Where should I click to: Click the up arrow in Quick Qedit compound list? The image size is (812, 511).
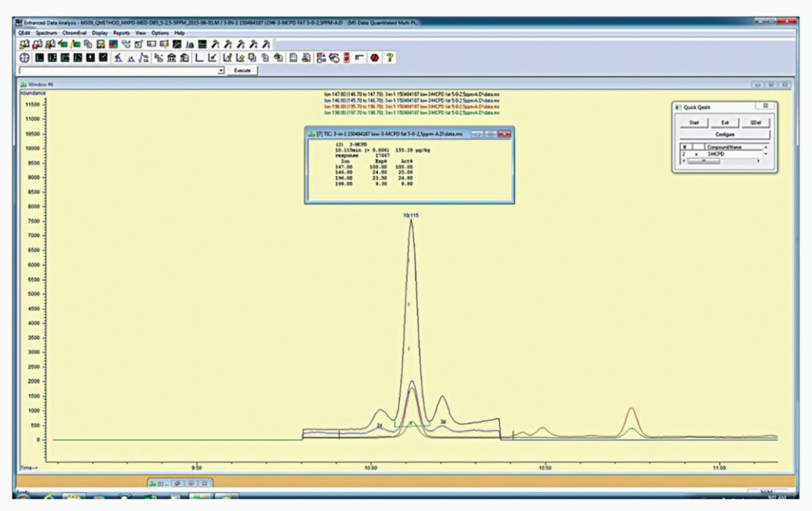(766, 147)
